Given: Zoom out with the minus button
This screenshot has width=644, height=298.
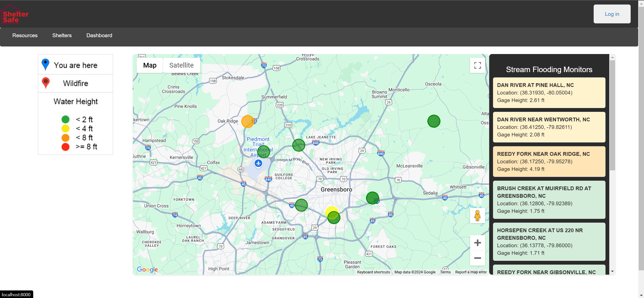Looking at the screenshot, I should [x=477, y=258].
